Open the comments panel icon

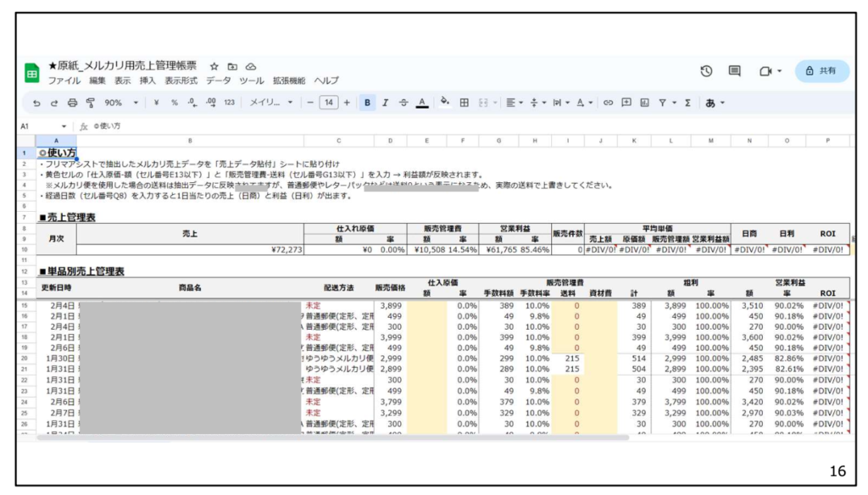[x=735, y=71]
